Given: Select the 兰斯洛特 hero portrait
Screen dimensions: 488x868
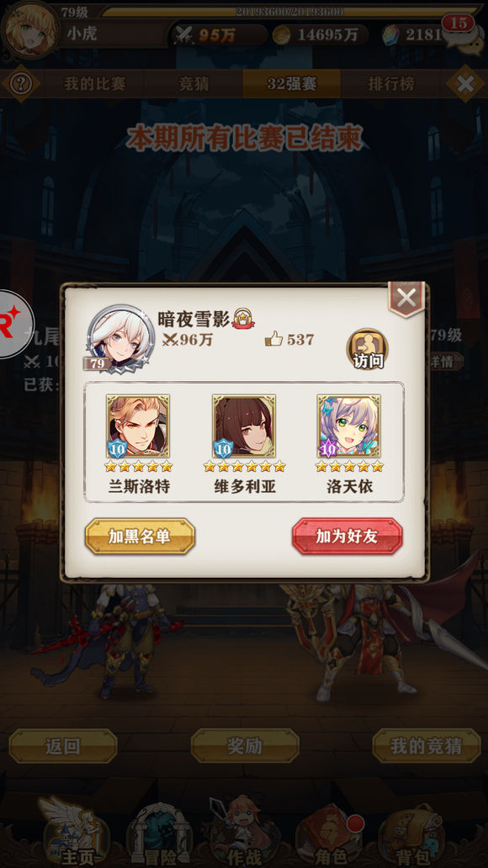Looking at the screenshot, I should (x=139, y=426).
